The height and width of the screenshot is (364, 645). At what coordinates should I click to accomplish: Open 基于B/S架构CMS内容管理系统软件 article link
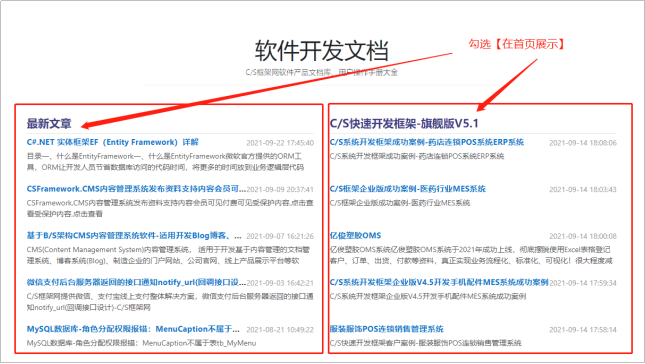tap(134, 236)
